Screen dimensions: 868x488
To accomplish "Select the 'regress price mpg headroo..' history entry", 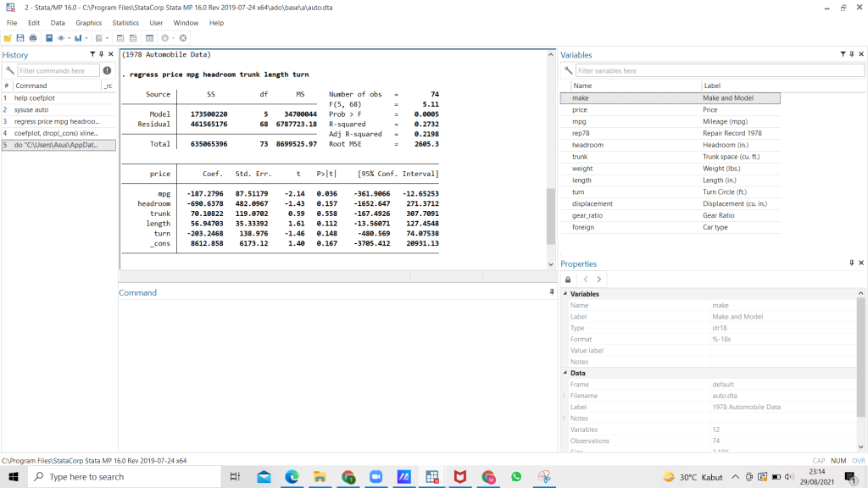I will [x=58, y=121].
